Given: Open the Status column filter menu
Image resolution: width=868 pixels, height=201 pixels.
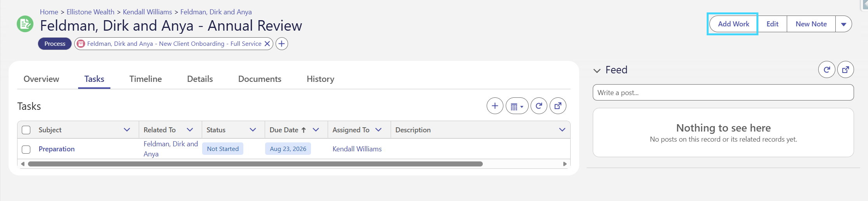Looking at the screenshot, I should click(x=253, y=130).
